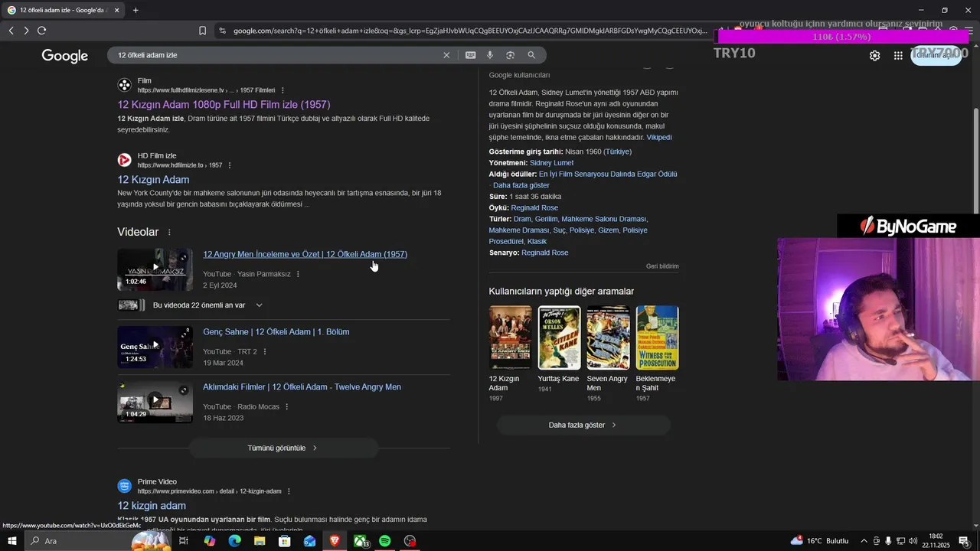Go to Google homepage via logo
The height and width of the screenshot is (551, 980).
(65, 56)
